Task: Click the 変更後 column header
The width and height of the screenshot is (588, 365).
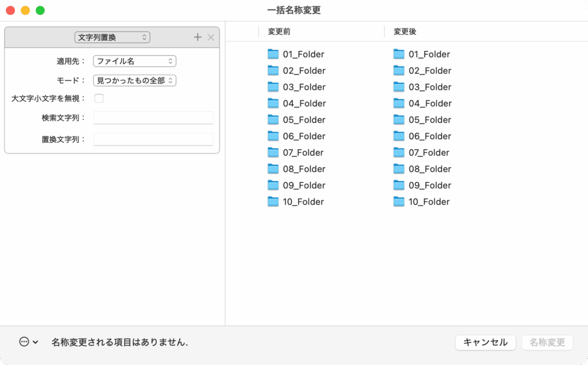Action: (x=405, y=32)
